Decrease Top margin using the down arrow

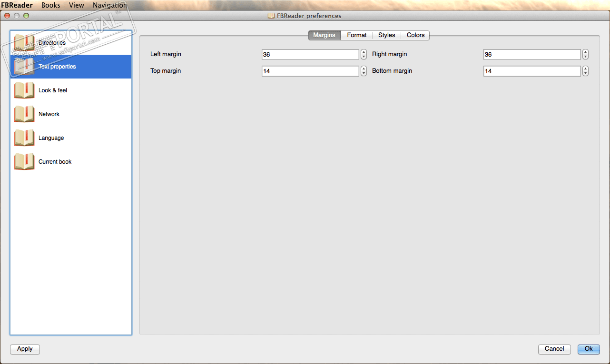(364, 74)
